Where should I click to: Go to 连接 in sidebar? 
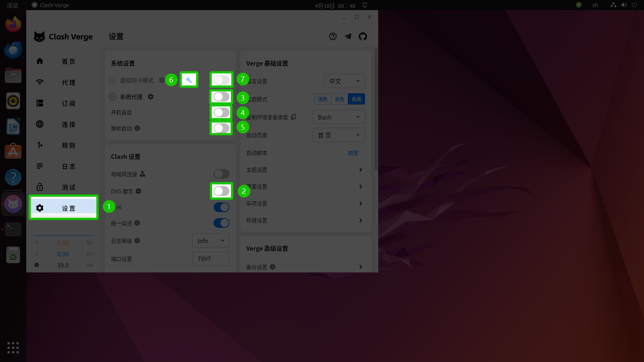click(63, 124)
